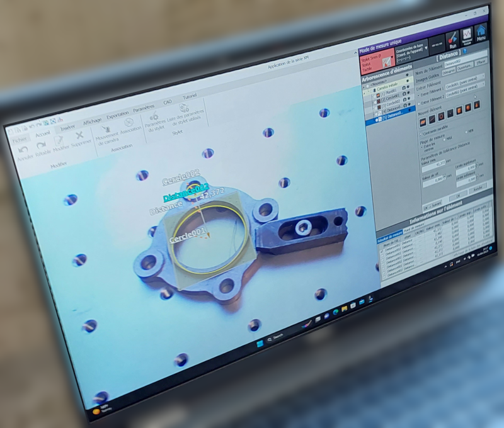504x428 pixels.
Task: Select the circle new element icon
Action: 442,116
